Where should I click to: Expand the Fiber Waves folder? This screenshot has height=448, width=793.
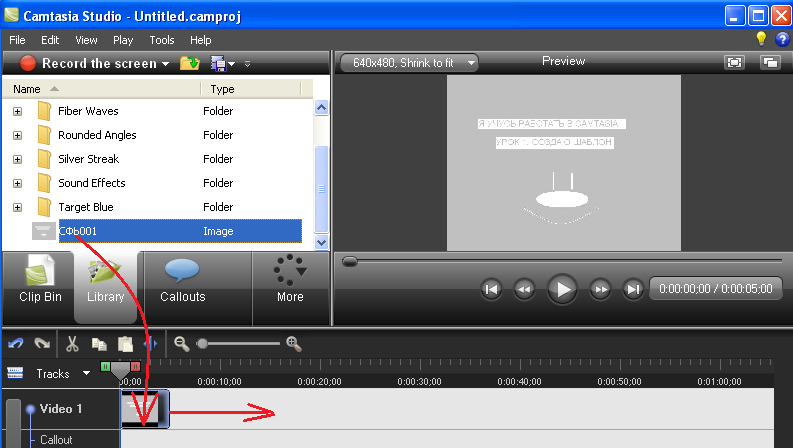point(18,111)
